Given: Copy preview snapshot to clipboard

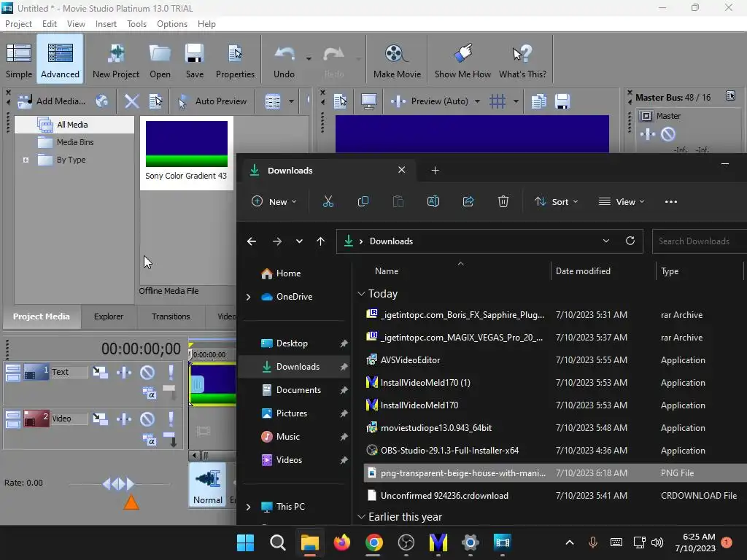Looking at the screenshot, I should click(x=539, y=101).
